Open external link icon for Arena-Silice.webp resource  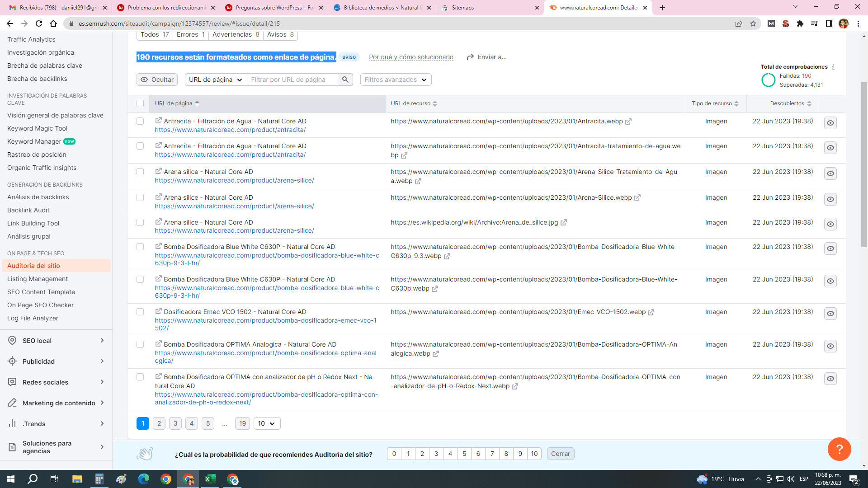[x=637, y=198]
